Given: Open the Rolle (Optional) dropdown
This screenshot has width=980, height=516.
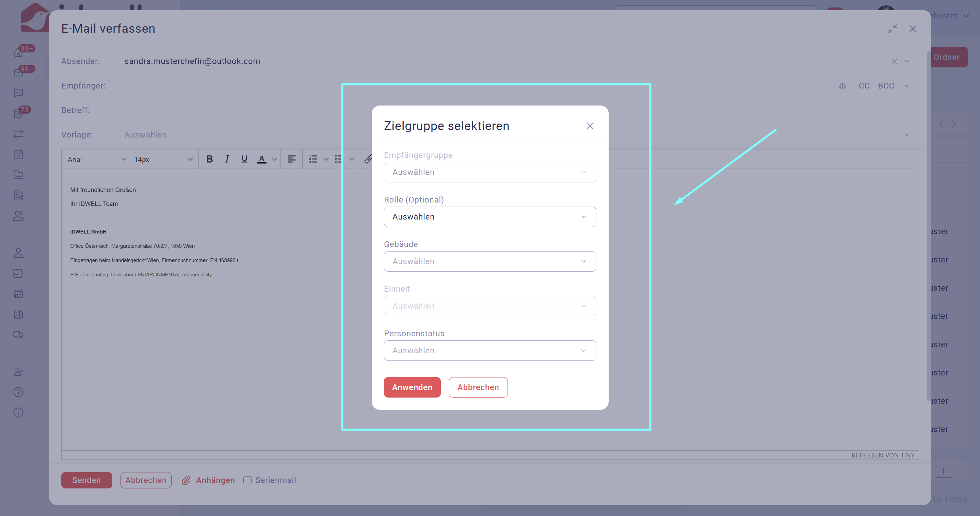Looking at the screenshot, I should (489, 217).
